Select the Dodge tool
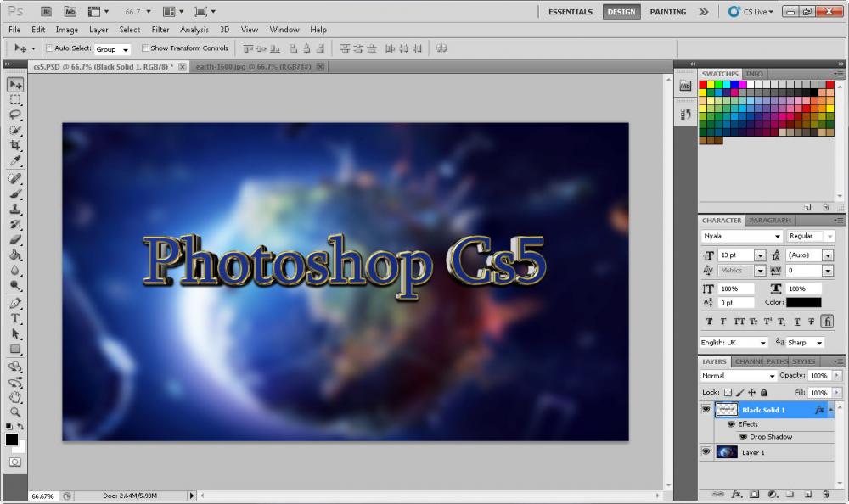 pos(15,285)
